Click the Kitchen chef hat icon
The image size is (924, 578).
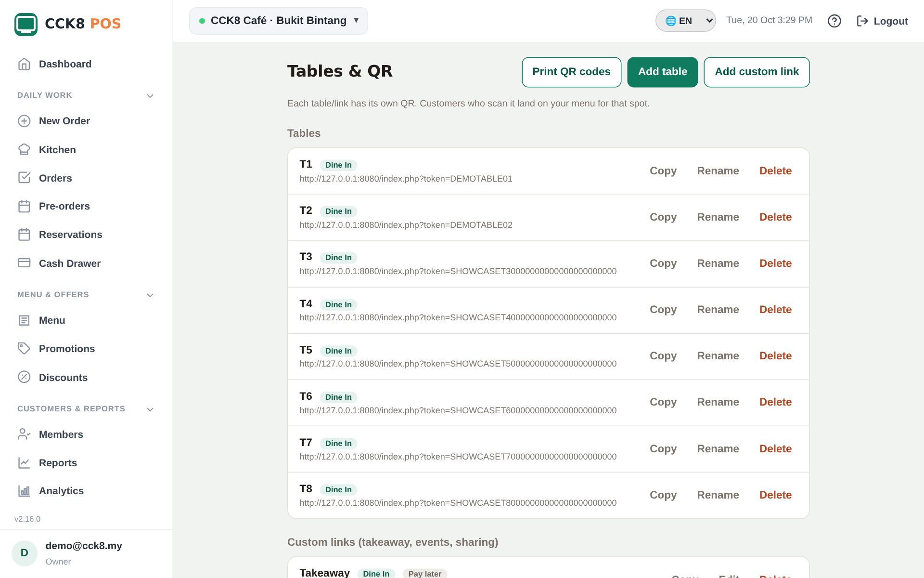click(24, 150)
